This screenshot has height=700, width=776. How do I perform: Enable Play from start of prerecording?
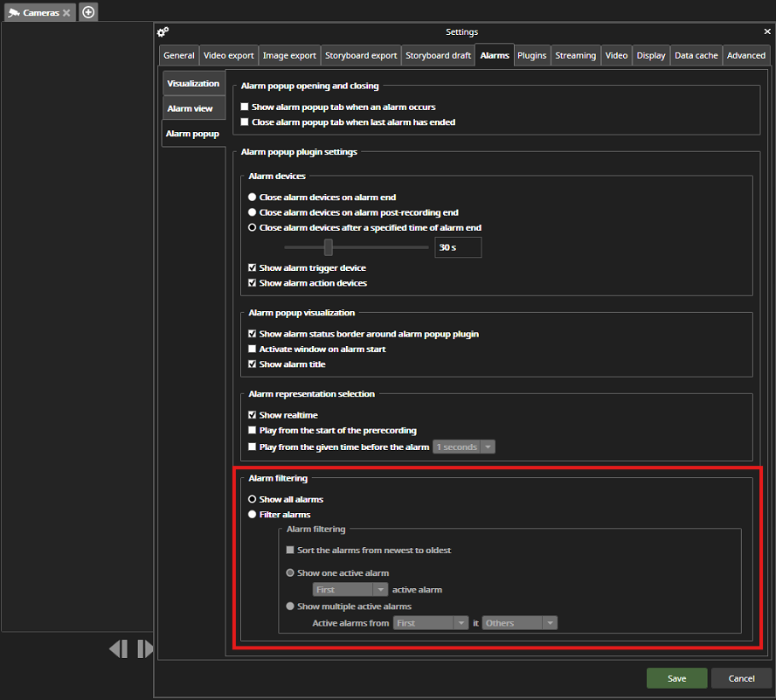tap(253, 430)
